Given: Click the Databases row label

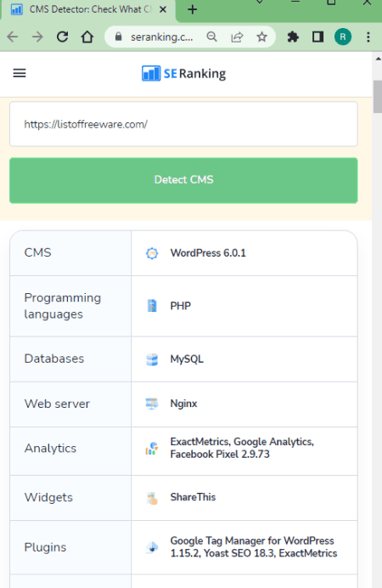Looking at the screenshot, I should click(x=54, y=359).
